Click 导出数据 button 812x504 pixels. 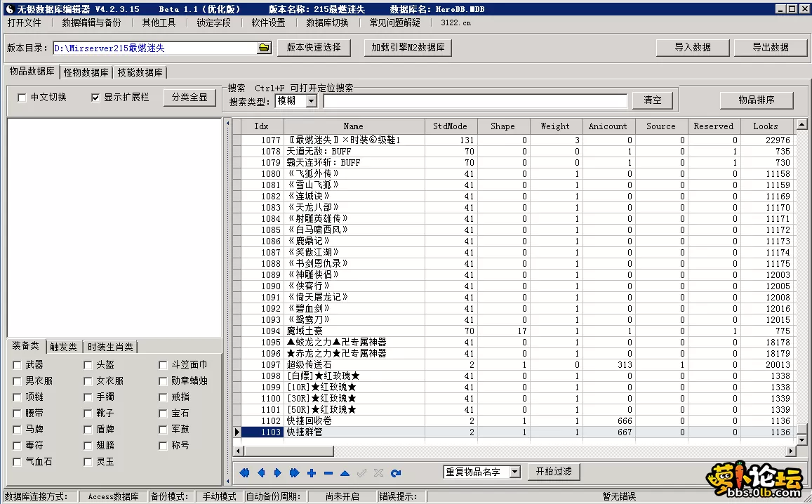tap(771, 48)
